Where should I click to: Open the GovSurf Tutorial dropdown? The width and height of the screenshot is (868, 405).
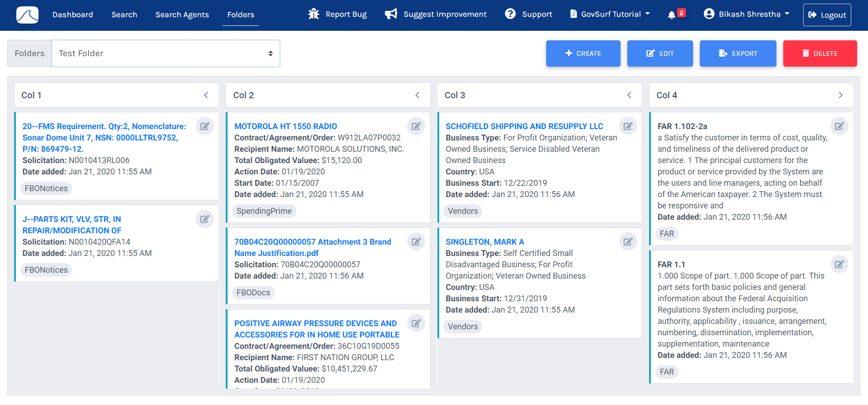[x=610, y=14]
